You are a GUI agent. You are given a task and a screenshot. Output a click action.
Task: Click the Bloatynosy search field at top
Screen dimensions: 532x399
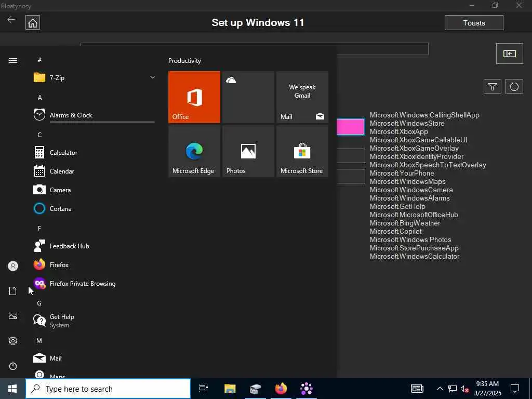pyautogui.click(x=255, y=48)
